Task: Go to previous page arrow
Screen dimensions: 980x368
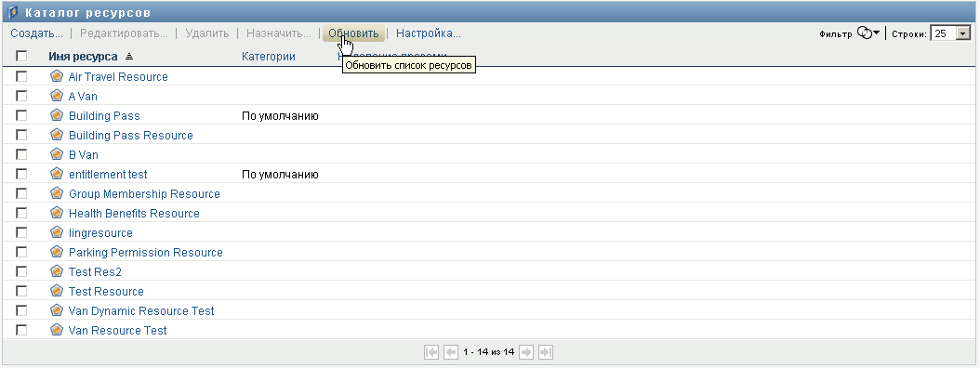Action: coord(451,352)
